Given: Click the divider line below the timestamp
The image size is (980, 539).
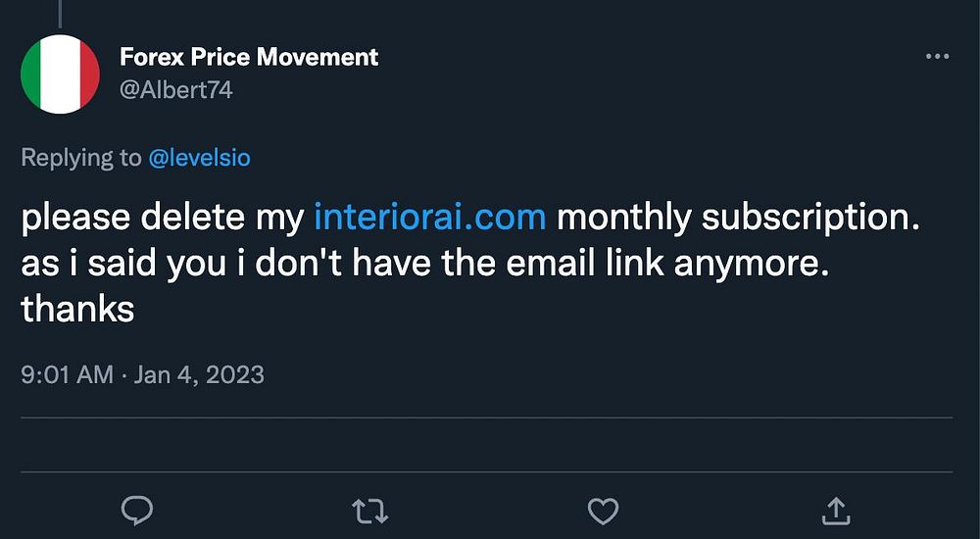Looking at the screenshot, I should click(x=486, y=418).
